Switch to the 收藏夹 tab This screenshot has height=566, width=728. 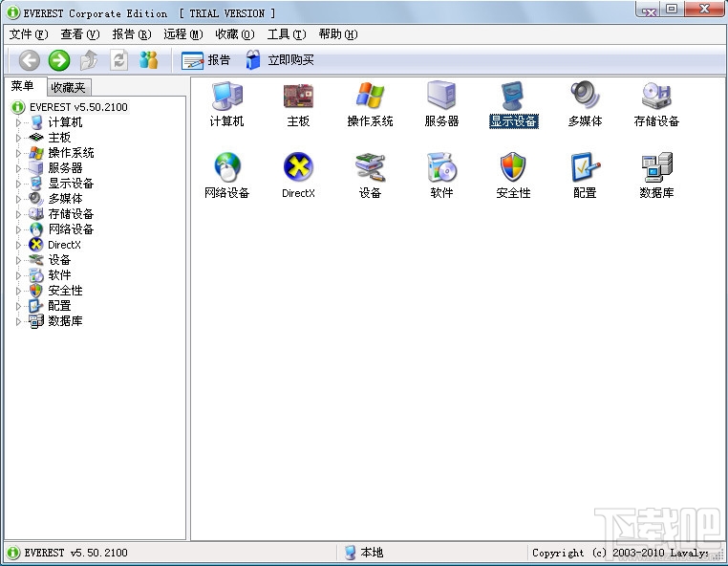point(68,87)
